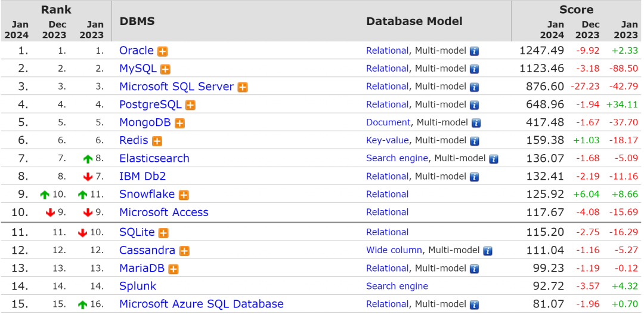
Task: Click the info icon in the Oracle row
Action: click(475, 51)
